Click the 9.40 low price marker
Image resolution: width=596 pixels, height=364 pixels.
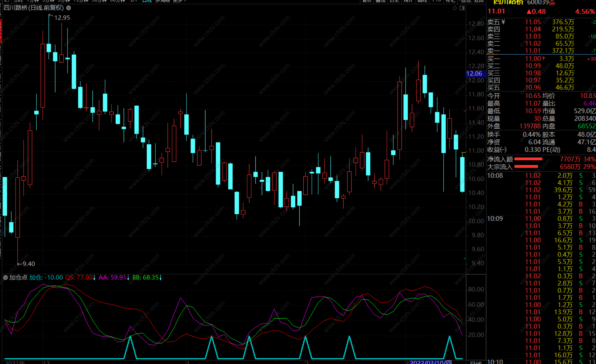[28, 264]
